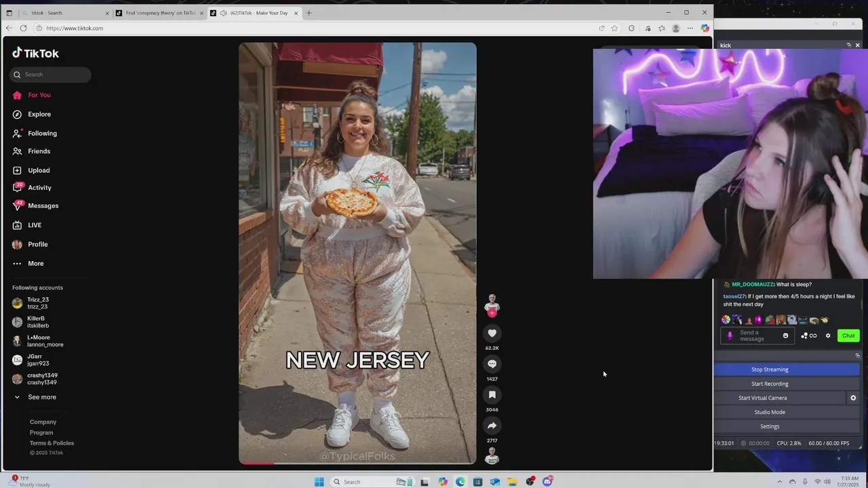Open the sound disc at video bottom

[492, 456]
